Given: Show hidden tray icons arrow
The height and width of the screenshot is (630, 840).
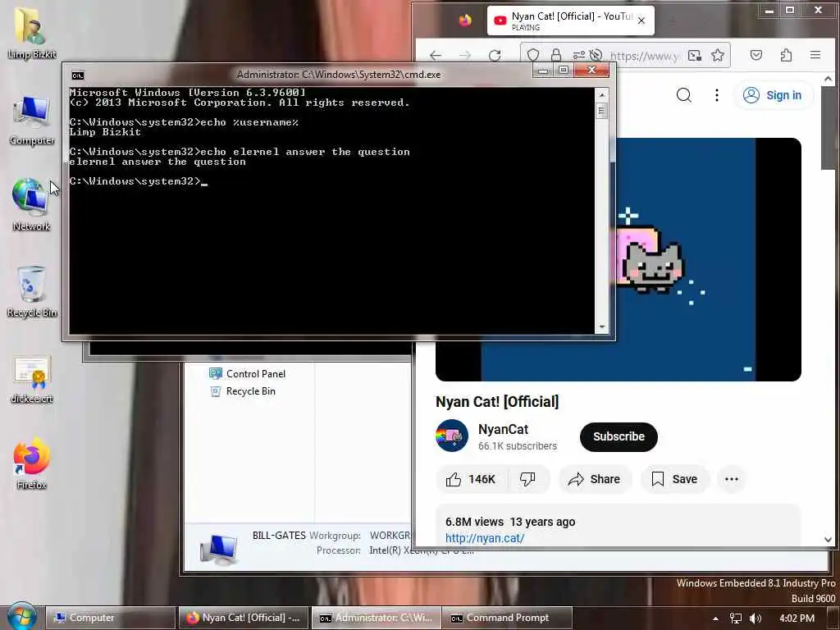Looking at the screenshot, I should click(715, 619).
